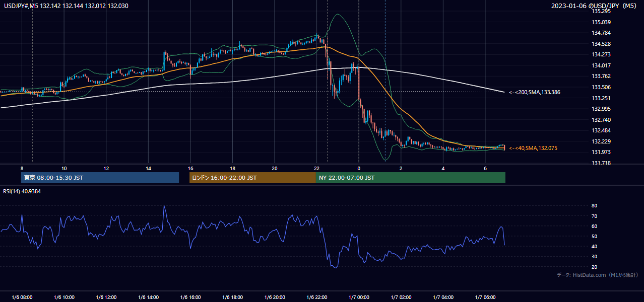Select the ロンドン 16:00-22:00 JST session bar
Viewport: 644px width, 302px height.
pos(252,178)
